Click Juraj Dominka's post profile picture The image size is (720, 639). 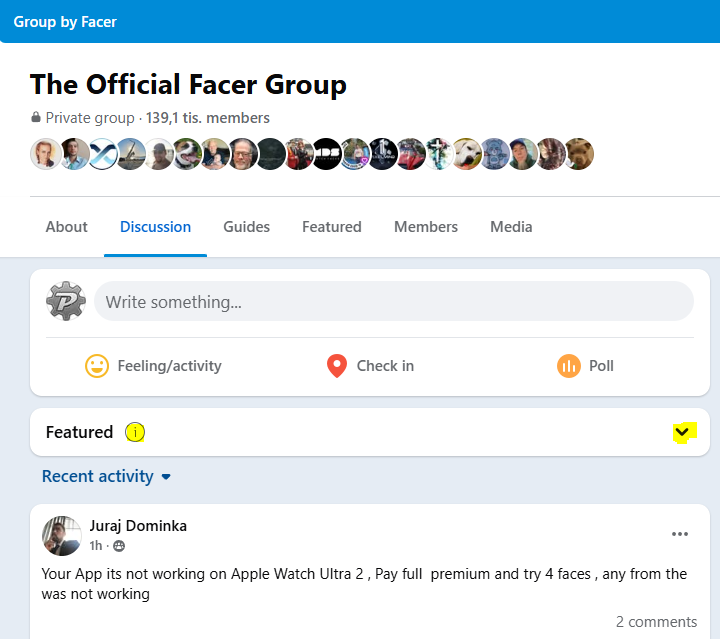(62, 536)
